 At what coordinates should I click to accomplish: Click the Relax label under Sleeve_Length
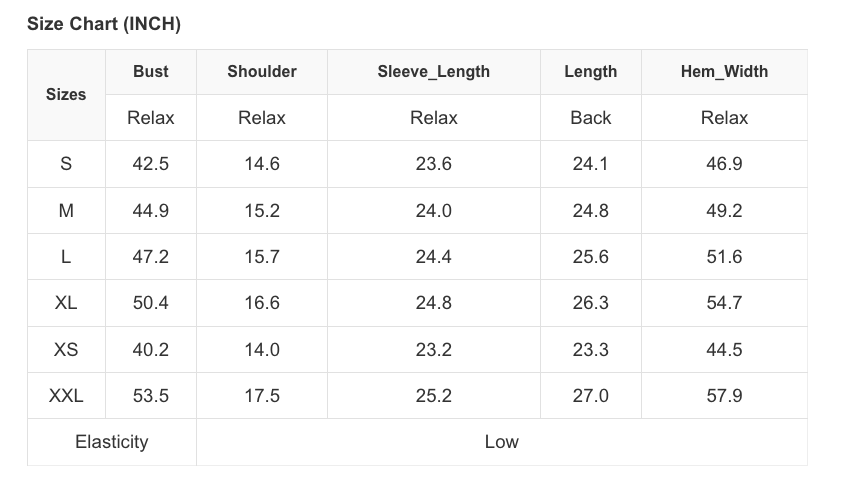pos(433,118)
